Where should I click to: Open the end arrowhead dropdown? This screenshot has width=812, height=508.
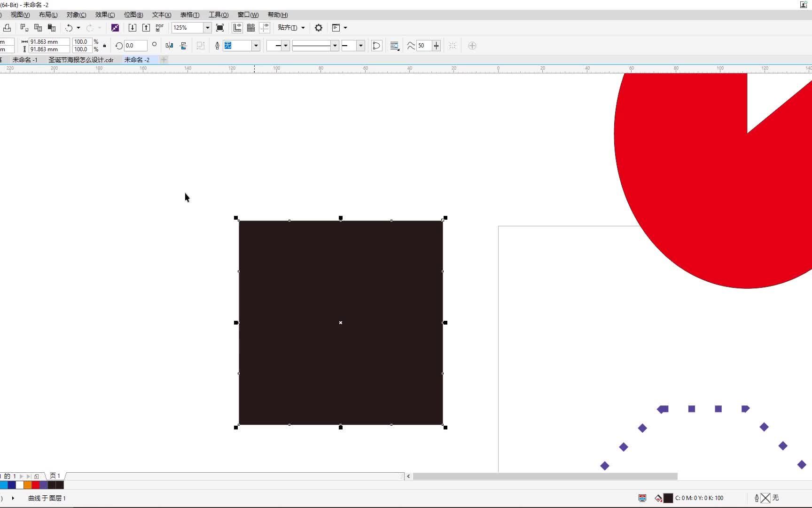tap(361, 46)
